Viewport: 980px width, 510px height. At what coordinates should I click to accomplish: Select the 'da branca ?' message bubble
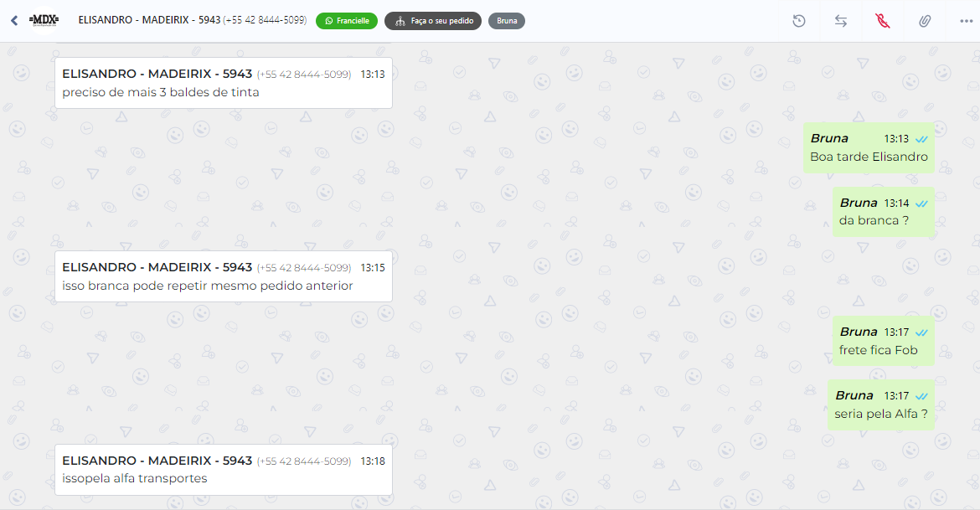[883, 212]
